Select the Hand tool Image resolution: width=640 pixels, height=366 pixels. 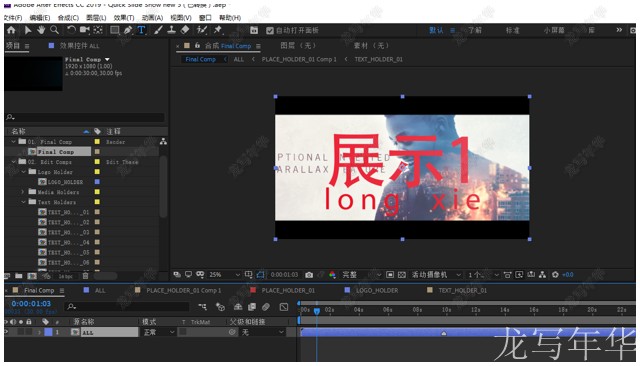41,30
